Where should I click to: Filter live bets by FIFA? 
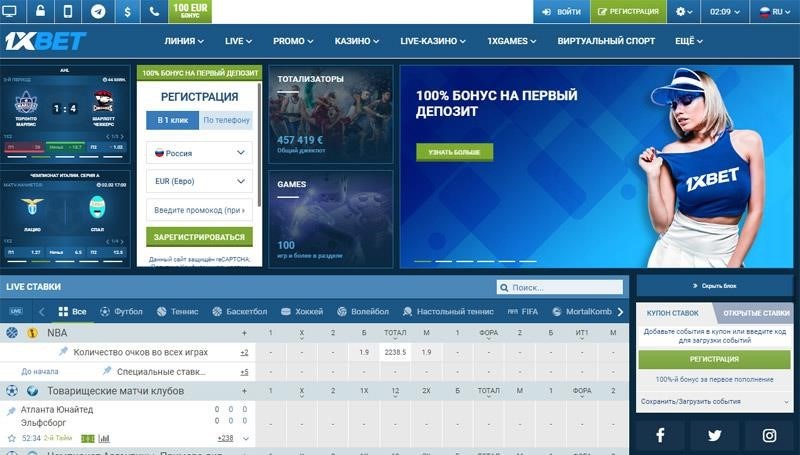[x=522, y=312]
